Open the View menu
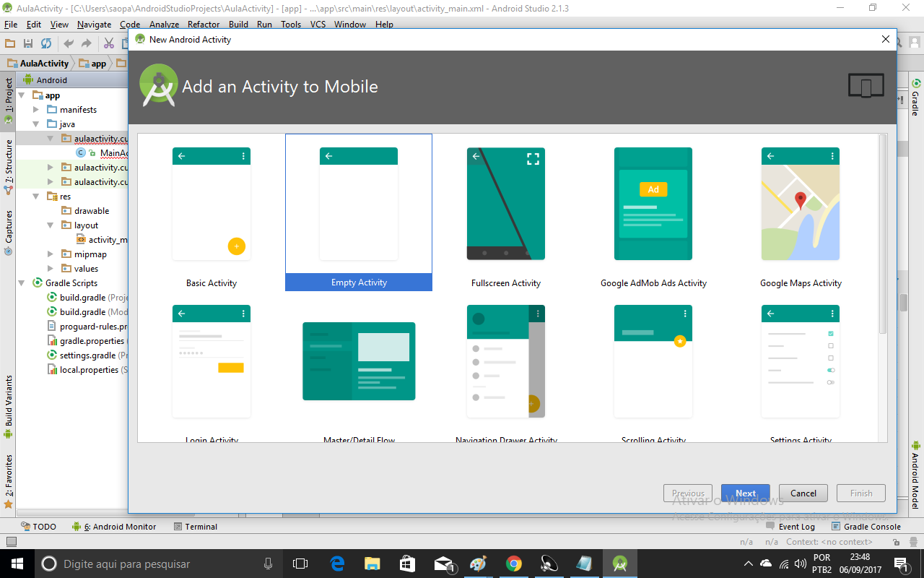Screen dimensions: 924x578 59,24
